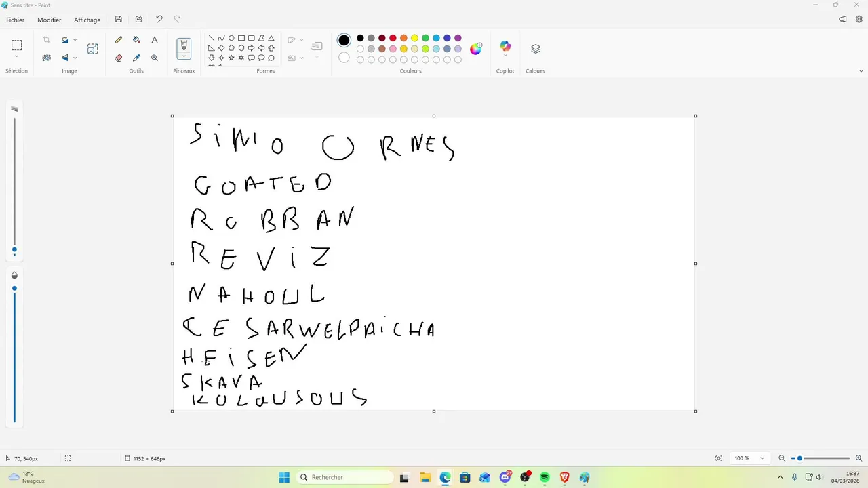This screenshot has height=488, width=868.
Task: Pick the pentagon shape
Action: [x=231, y=48]
